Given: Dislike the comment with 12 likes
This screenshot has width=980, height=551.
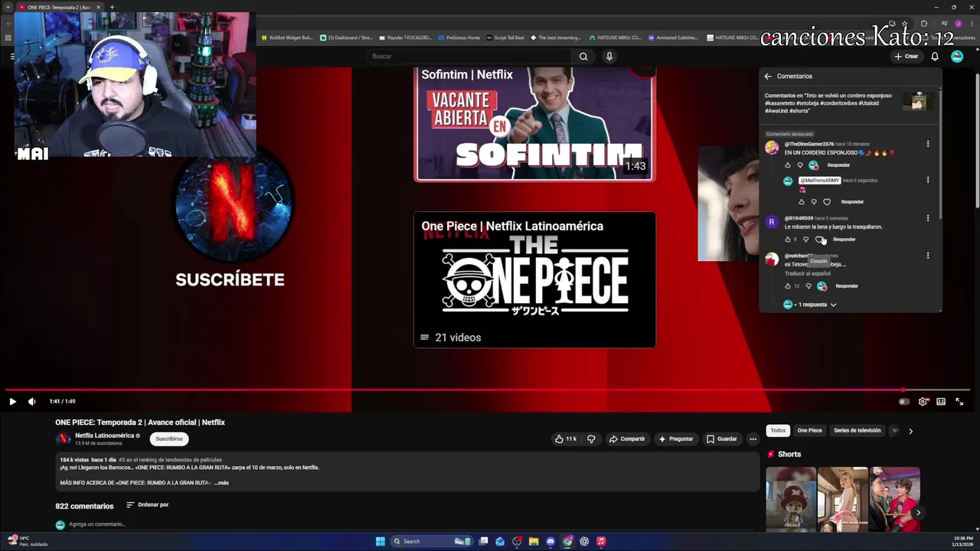Looking at the screenshot, I should tap(808, 286).
